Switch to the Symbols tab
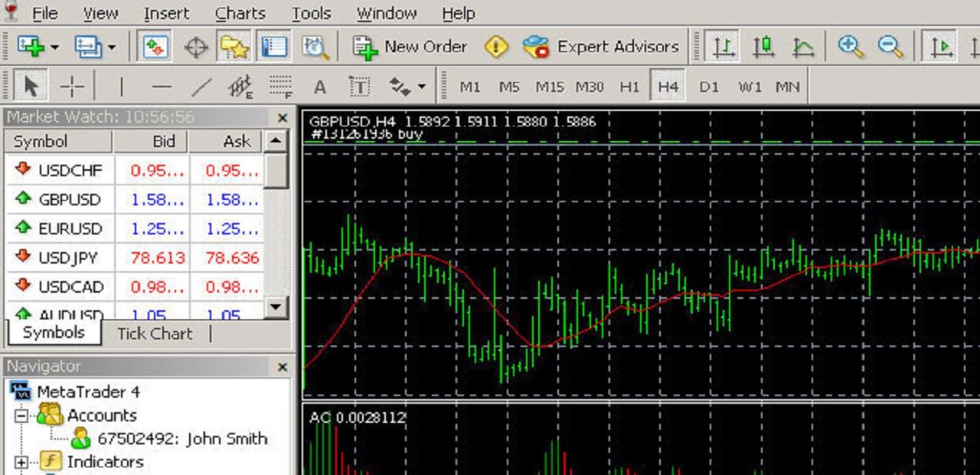The width and height of the screenshot is (980, 475). [54, 332]
